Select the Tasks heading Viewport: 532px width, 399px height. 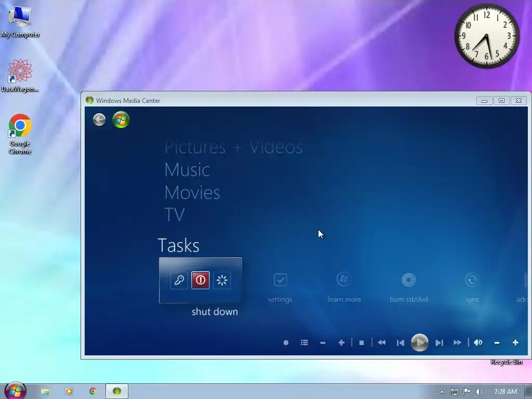[x=179, y=245]
